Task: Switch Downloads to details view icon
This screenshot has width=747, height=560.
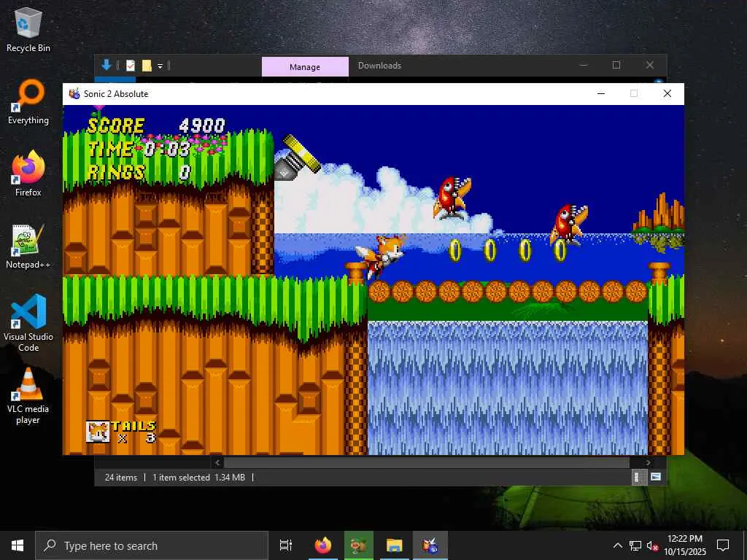Action: tap(638, 477)
